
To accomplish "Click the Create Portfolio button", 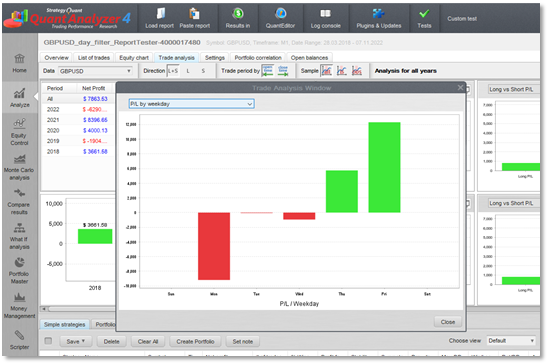I will [195, 341].
